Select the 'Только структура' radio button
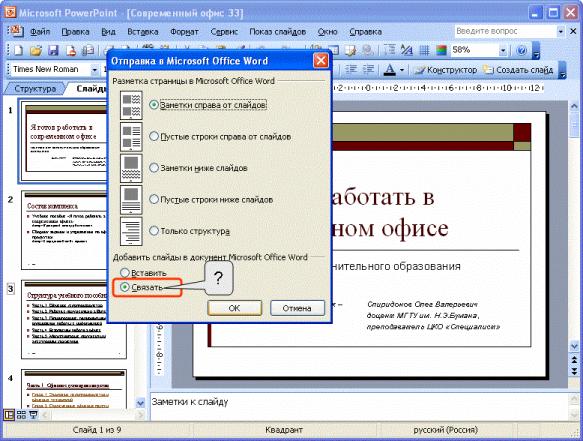Image resolution: width=583 pixels, height=441 pixels. pos(154,231)
